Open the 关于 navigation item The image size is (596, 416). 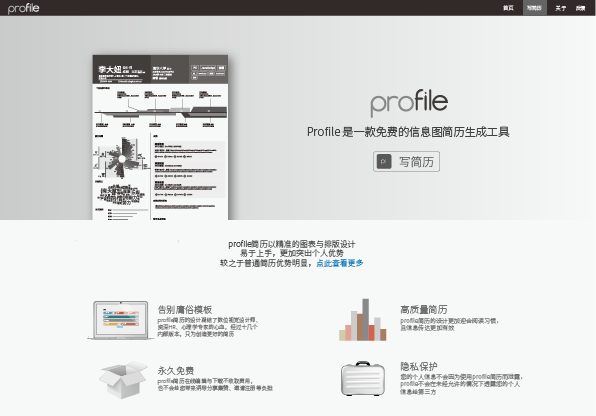(560, 8)
